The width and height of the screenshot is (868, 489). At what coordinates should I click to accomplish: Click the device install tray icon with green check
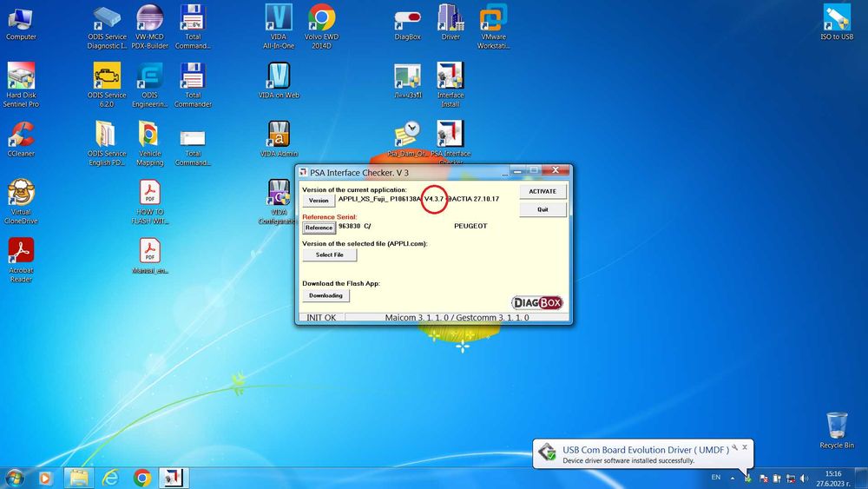(748, 478)
